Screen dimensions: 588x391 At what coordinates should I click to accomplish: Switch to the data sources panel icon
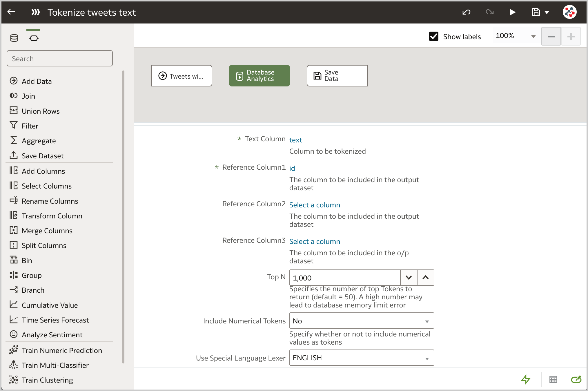click(x=14, y=37)
